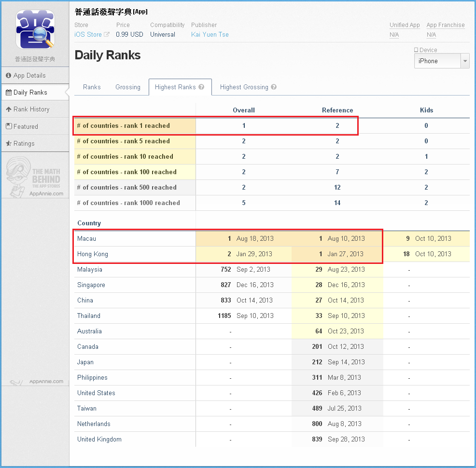Image resolution: width=476 pixels, height=468 pixels.
Task: Click the star icon beside Ratings
Action: (x=9, y=144)
